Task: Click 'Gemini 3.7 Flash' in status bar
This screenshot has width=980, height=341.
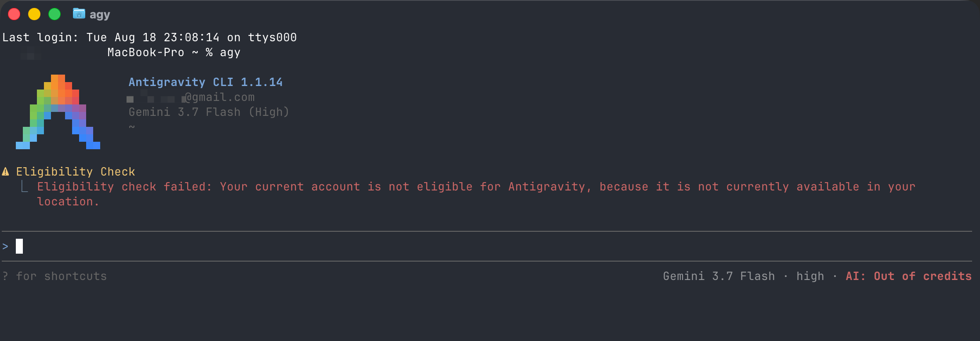Action: coord(719,276)
